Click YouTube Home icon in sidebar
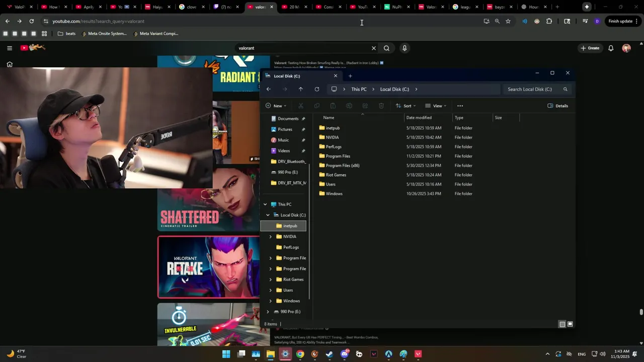 [10, 64]
